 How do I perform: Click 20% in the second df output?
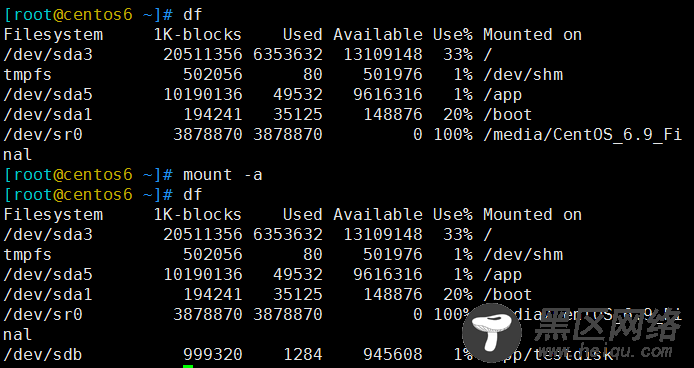tap(458, 294)
